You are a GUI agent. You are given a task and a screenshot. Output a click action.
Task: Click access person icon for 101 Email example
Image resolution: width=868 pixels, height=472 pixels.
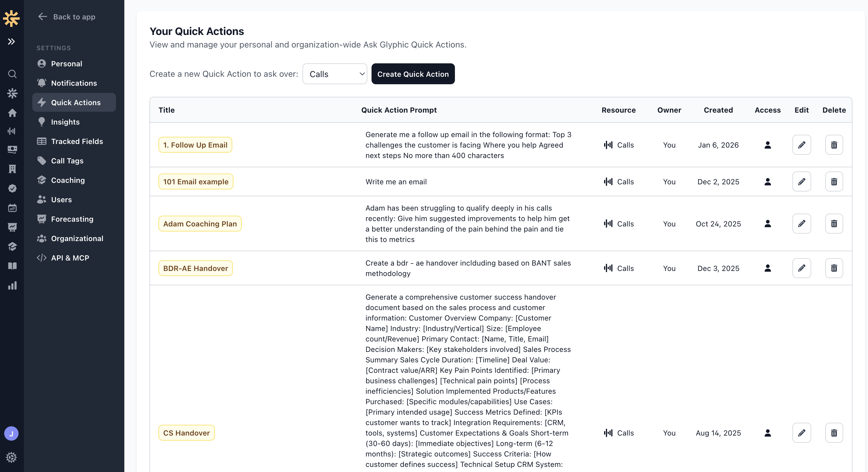coord(768,182)
